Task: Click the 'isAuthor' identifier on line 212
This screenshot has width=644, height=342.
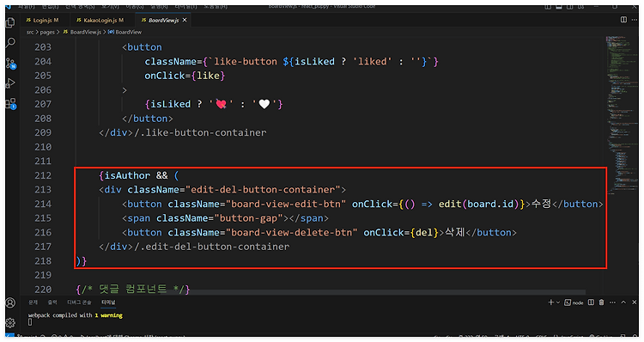Action: [127, 175]
